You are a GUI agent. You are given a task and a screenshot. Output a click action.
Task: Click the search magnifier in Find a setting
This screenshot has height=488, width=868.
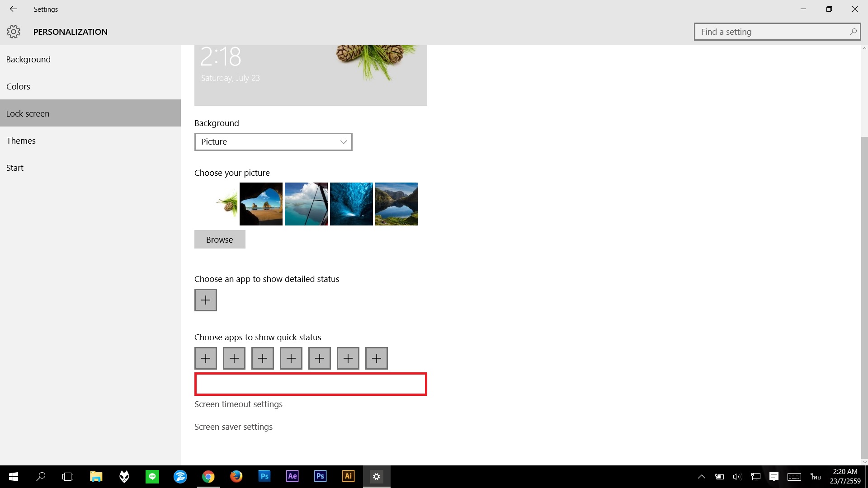[x=853, y=32]
